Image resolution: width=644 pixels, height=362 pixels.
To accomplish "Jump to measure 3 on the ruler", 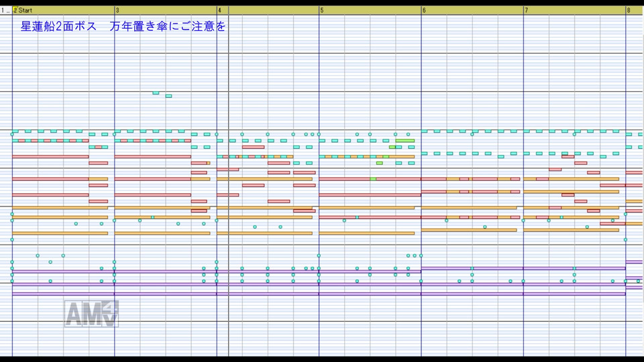I will (117, 10).
